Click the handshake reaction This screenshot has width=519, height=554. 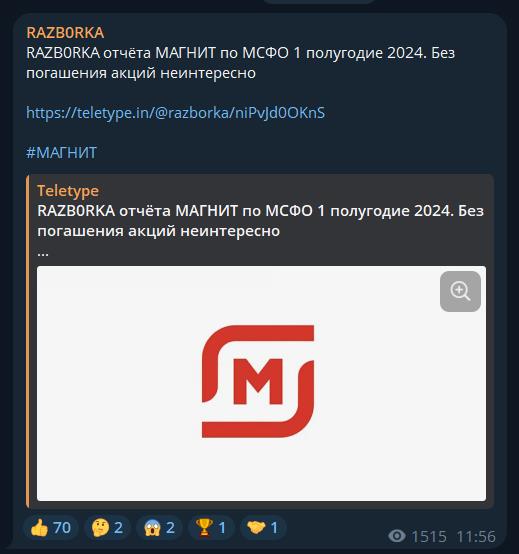[263, 528]
